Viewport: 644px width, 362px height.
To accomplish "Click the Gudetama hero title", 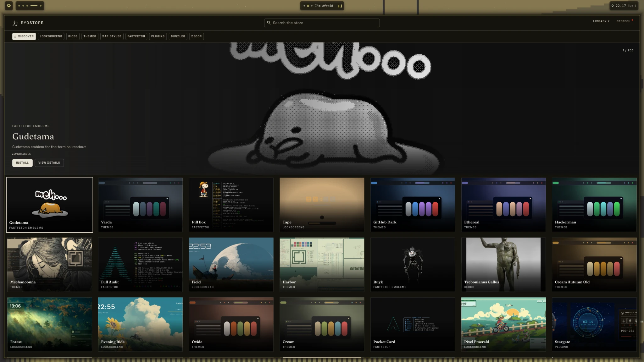I will (x=33, y=136).
